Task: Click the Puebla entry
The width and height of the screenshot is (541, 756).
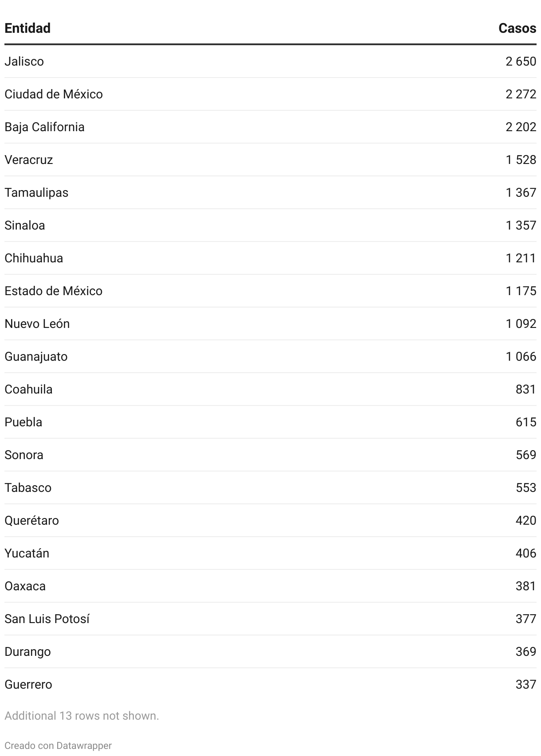Action: click(23, 422)
